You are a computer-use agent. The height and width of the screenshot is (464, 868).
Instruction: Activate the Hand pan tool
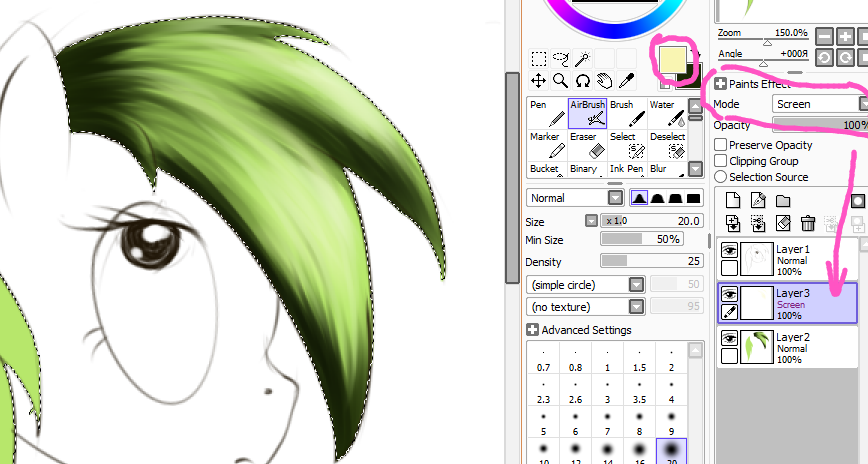(x=605, y=80)
